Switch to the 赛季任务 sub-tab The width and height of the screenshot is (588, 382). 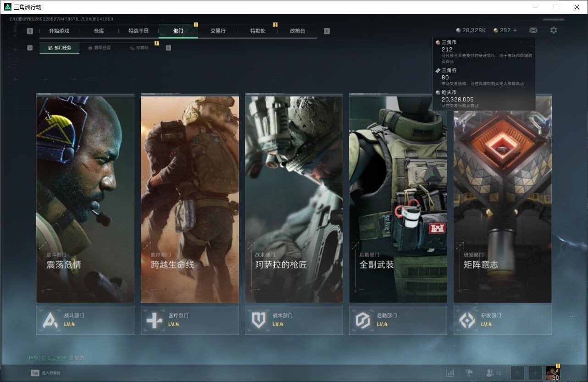tap(100, 48)
